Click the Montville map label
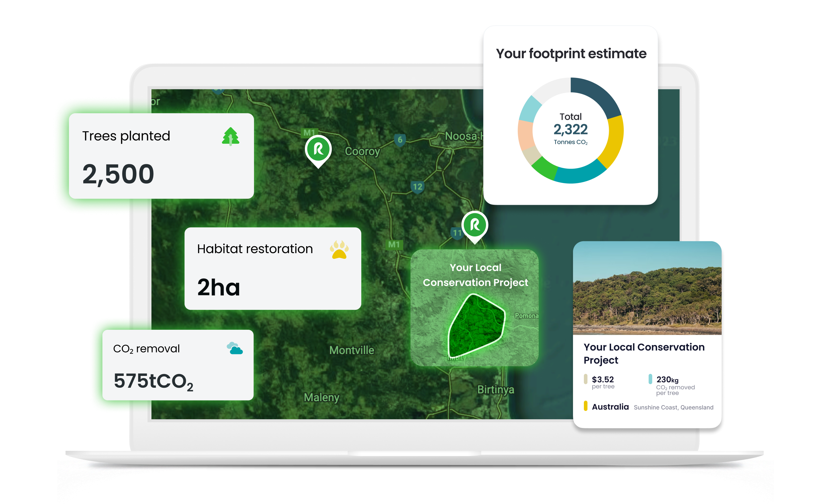This screenshot has height=504, width=832. [352, 350]
